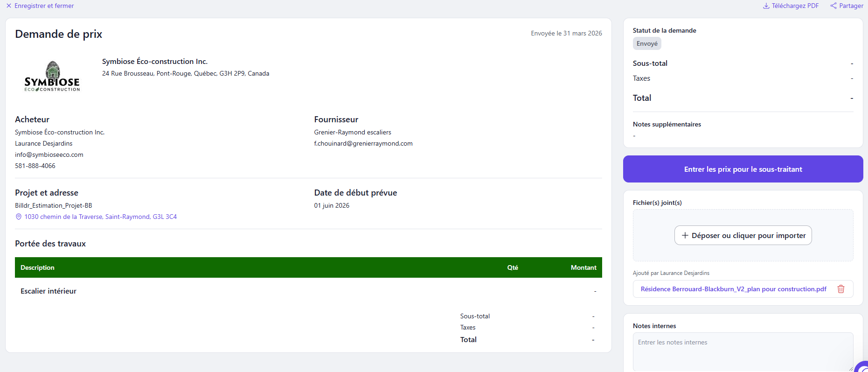Click the Montant column header
868x372 pixels.
583,267
